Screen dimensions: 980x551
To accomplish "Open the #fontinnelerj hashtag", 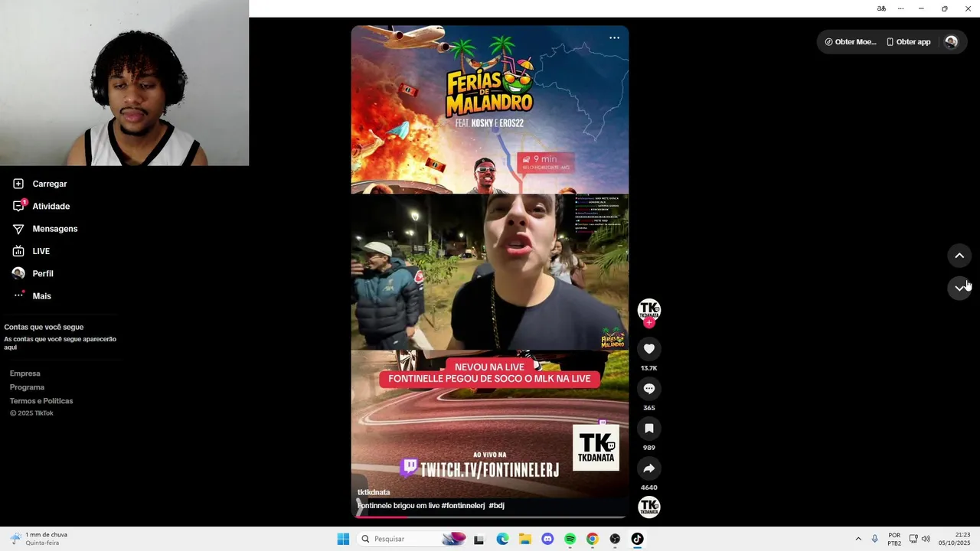I will (463, 506).
